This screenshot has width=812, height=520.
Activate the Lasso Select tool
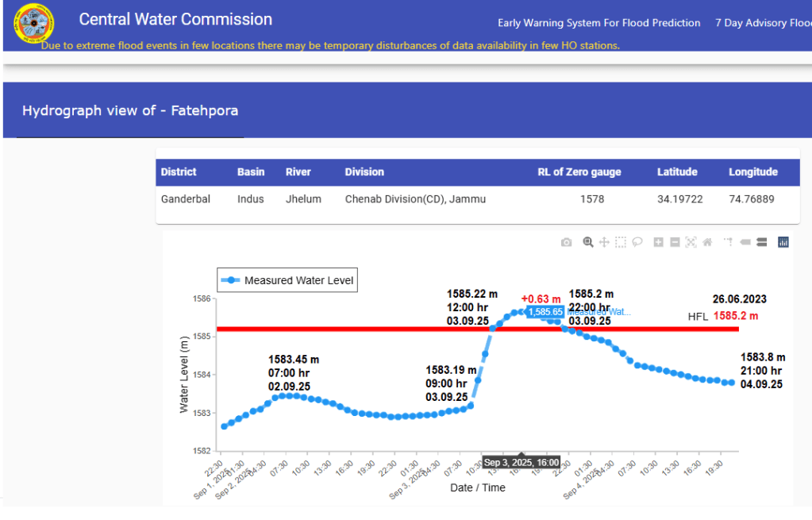click(637, 242)
